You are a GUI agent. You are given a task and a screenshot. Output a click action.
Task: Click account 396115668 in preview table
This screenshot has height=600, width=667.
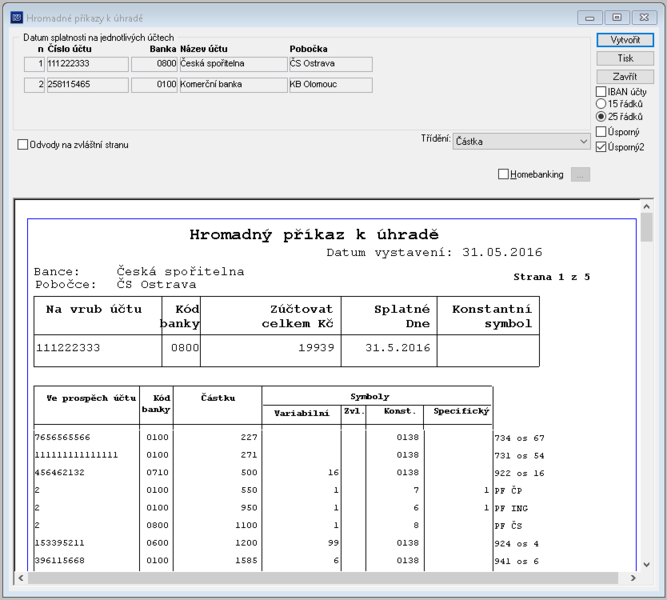(60, 560)
